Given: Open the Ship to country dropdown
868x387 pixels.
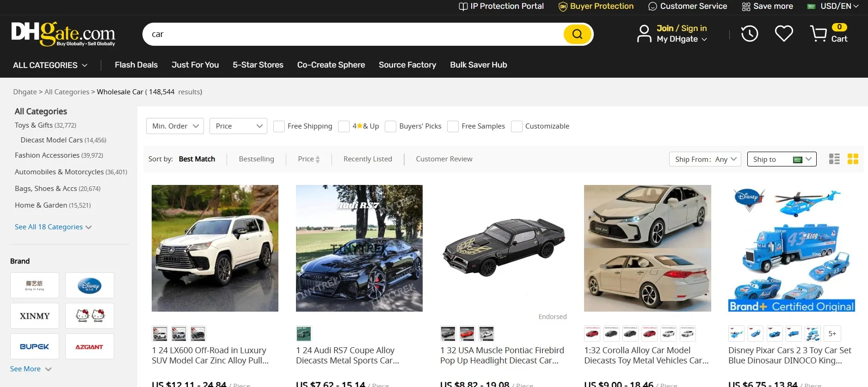Looking at the screenshot, I should (782, 159).
